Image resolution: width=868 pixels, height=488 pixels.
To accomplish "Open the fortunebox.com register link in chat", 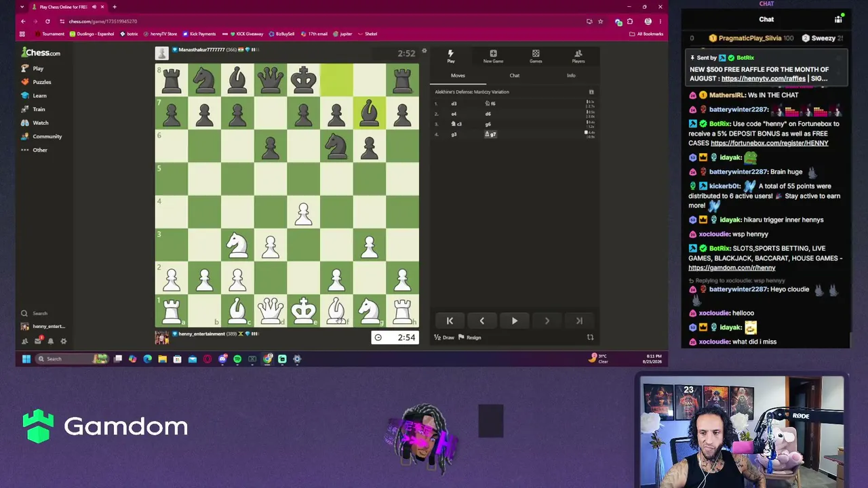I will (769, 143).
